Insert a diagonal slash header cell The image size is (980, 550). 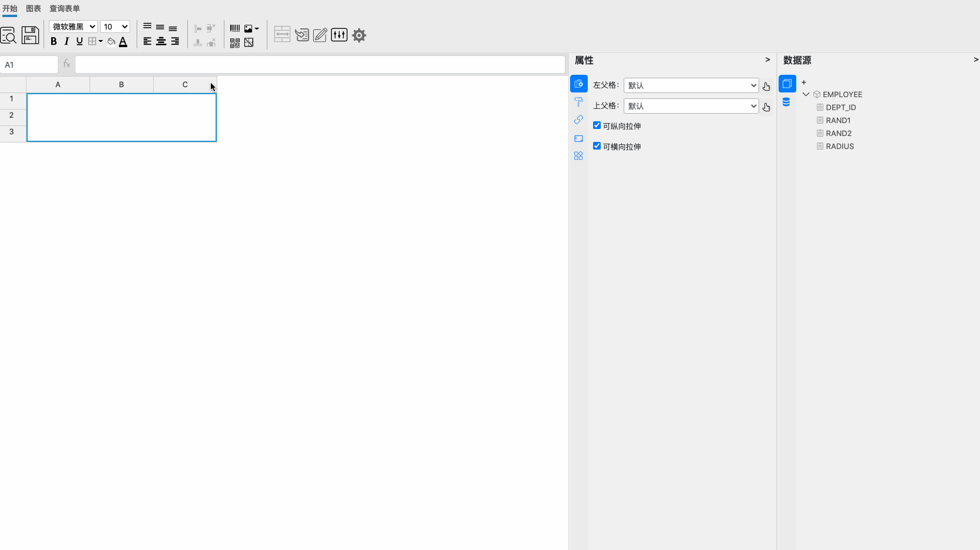coord(249,42)
